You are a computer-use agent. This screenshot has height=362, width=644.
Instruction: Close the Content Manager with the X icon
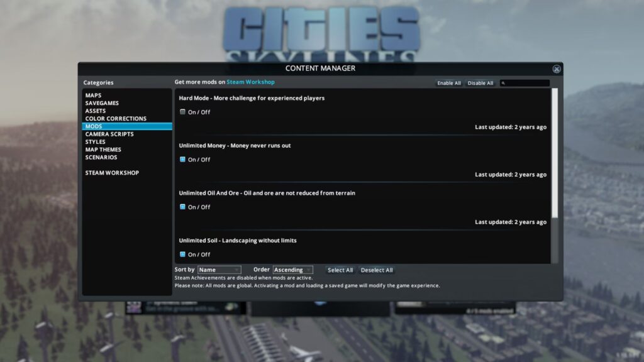(556, 69)
